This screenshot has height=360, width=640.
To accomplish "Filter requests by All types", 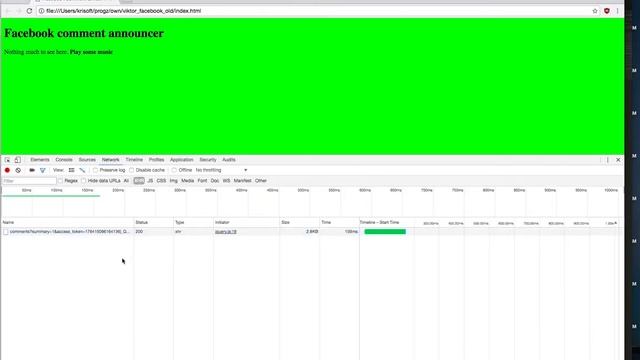I will (126, 181).
